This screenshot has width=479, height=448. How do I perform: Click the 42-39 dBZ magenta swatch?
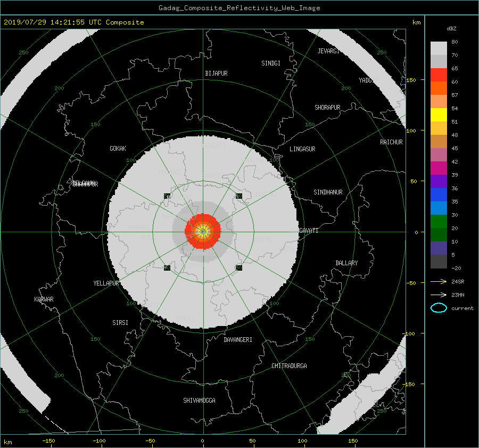(439, 168)
